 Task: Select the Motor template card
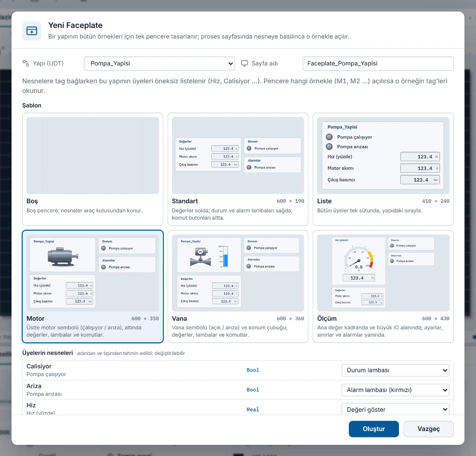[93, 287]
